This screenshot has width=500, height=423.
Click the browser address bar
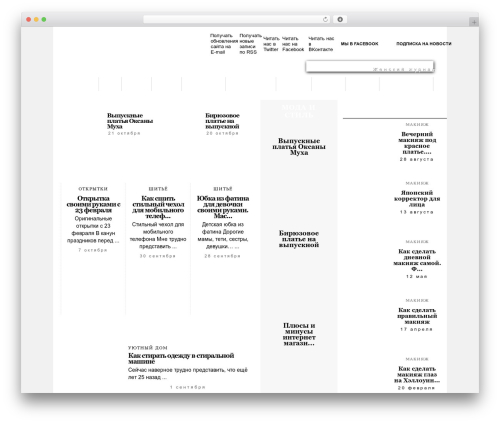point(237,20)
